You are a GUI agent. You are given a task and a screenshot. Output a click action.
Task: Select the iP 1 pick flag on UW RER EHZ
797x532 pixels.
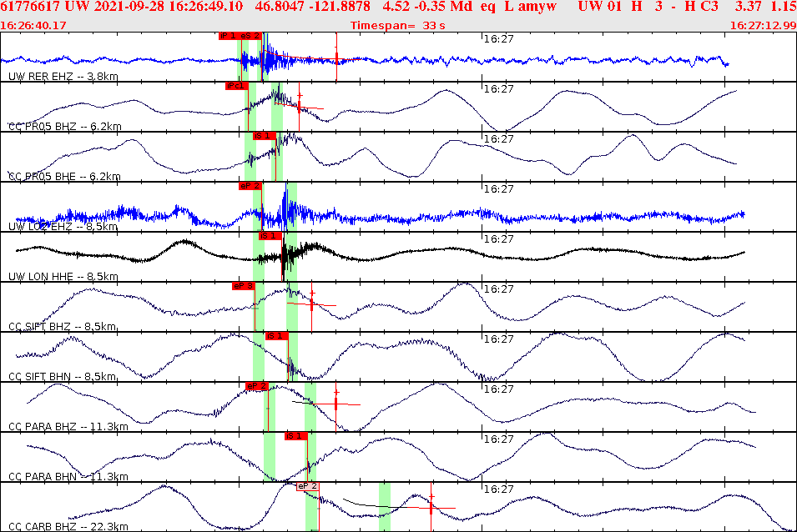click(x=227, y=36)
